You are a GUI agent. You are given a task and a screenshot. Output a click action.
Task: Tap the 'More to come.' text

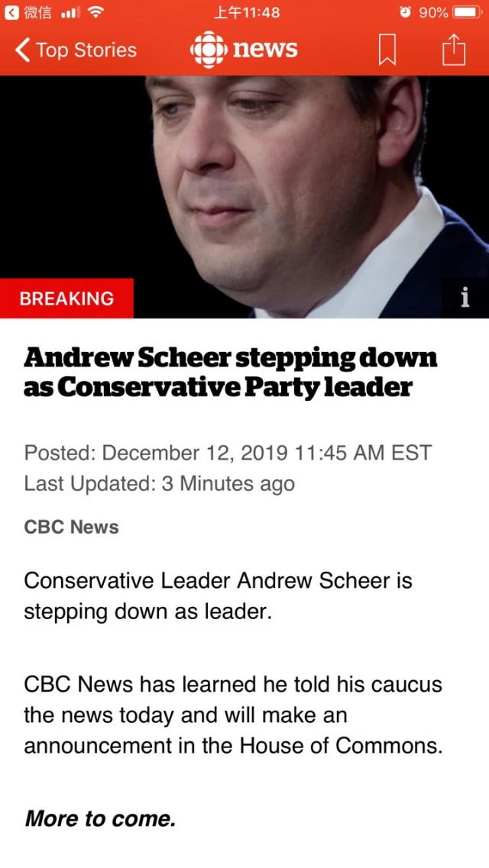coord(100,818)
